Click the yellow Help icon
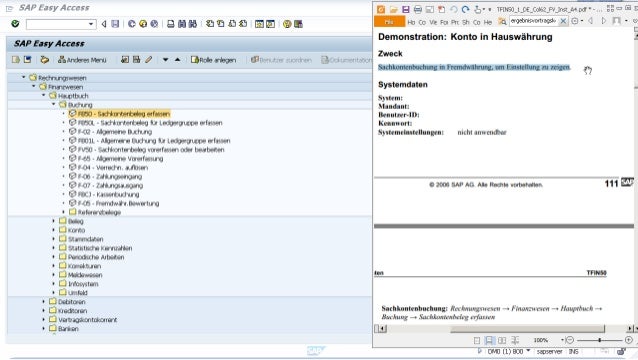Image resolution: width=638 pixels, height=360 pixels. click(287, 24)
